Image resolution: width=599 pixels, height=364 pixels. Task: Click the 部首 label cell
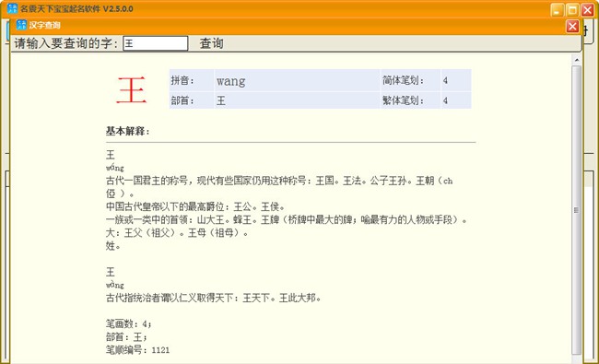(192, 100)
